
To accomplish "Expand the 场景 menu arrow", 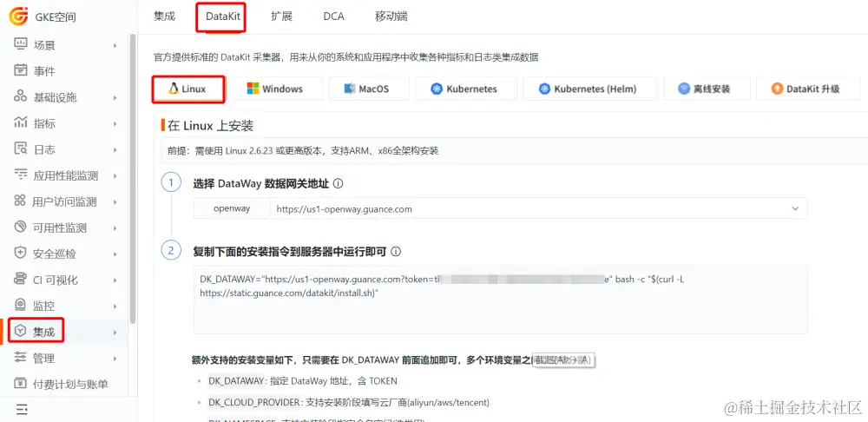I will (115, 45).
